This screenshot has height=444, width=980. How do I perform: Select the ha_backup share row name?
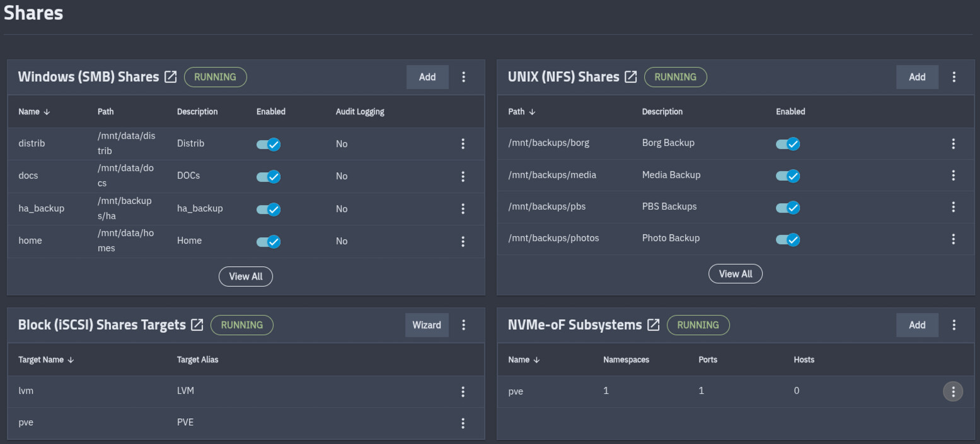tap(42, 208)
